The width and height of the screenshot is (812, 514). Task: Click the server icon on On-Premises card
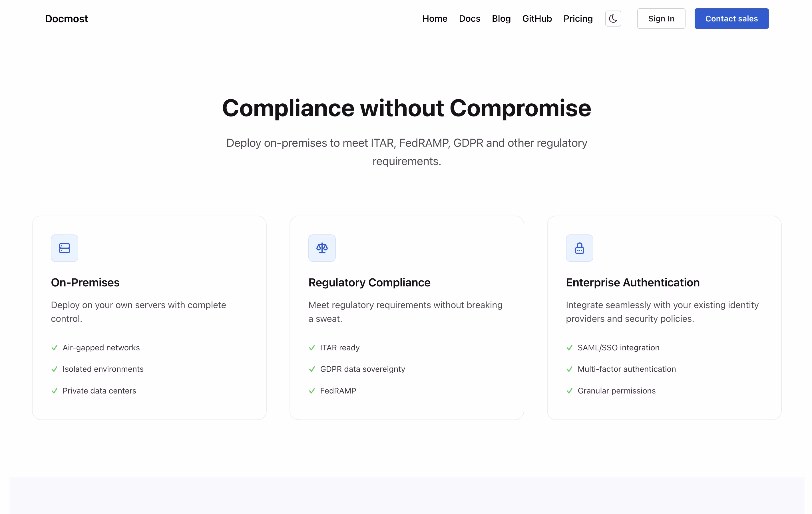(x=65, y=248)
